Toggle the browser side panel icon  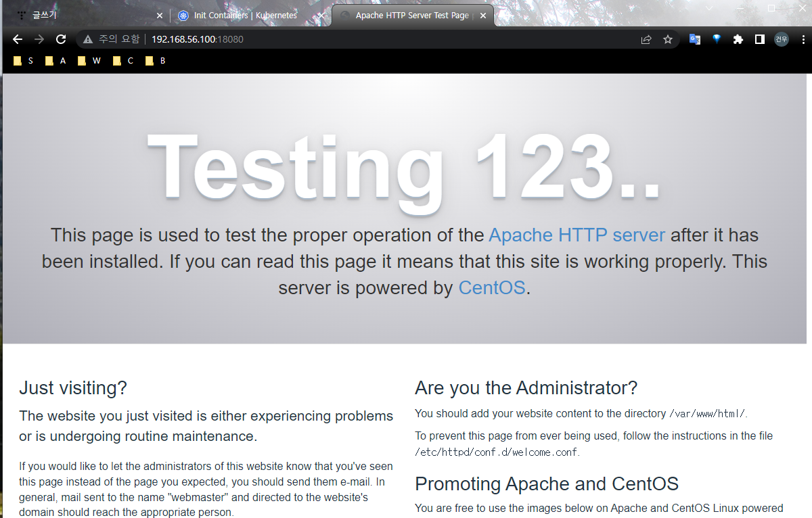coord(760,39)
